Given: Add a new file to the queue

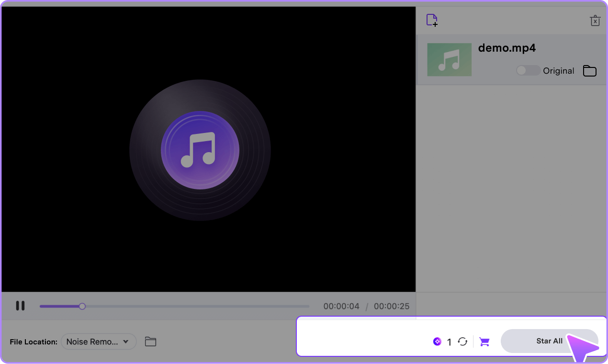Looking at the screenshot, I should (x=431, y=20).
